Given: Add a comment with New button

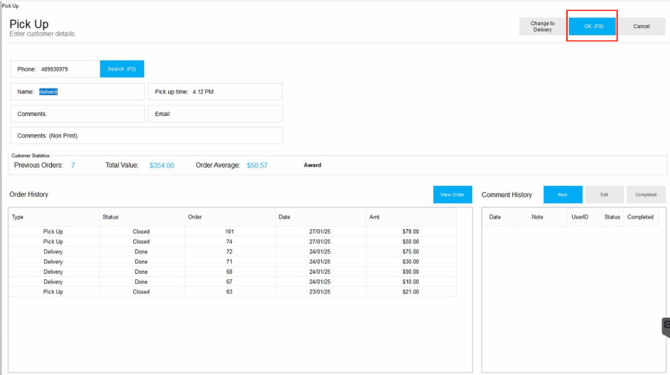Looking at the screenshot, I should pyautogui.click(x=563, y=194).
